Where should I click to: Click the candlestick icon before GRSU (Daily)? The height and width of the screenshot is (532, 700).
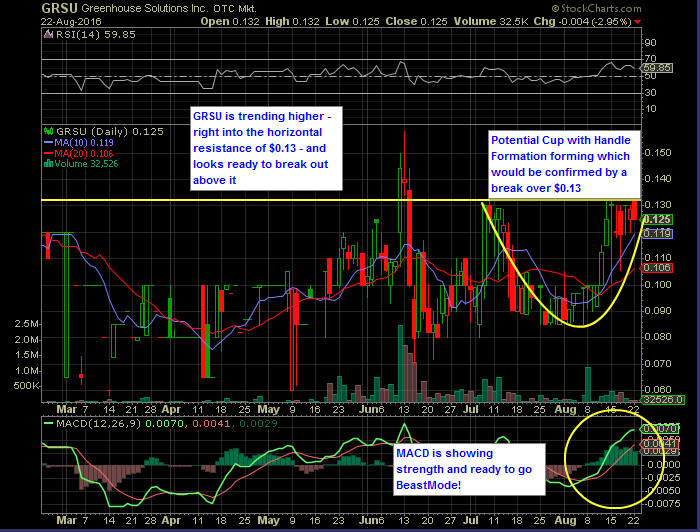pyautogui.click(x=48, y=131)
